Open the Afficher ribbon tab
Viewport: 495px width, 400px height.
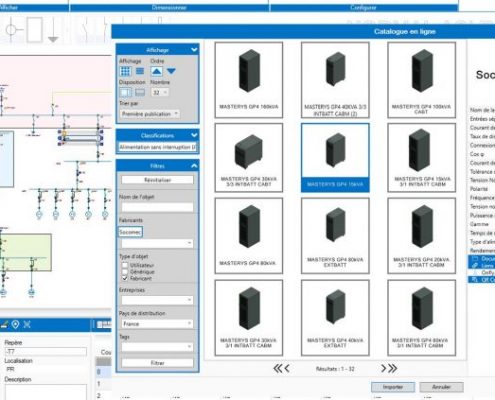pos(34,7)
